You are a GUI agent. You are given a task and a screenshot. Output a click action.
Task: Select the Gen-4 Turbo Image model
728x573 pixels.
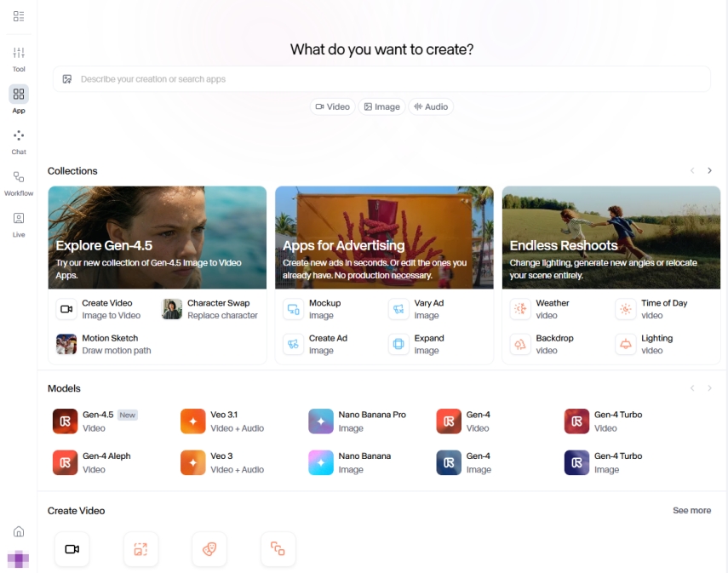click(604, 462)
